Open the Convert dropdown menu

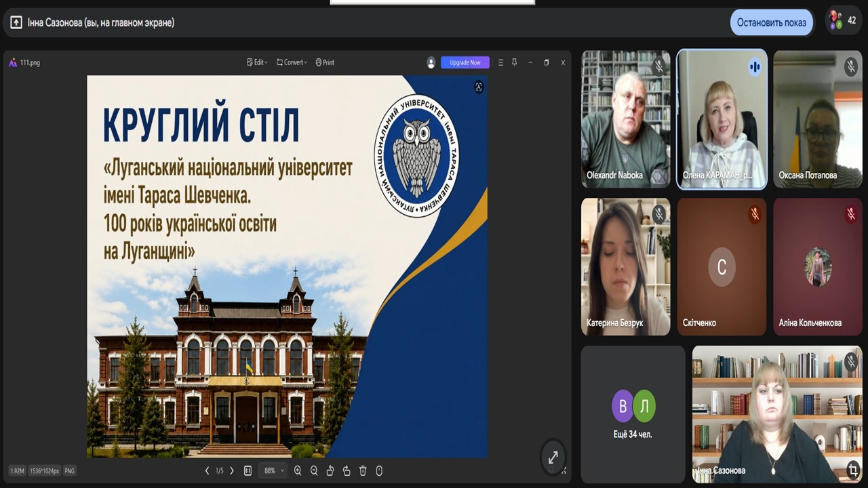292,62
